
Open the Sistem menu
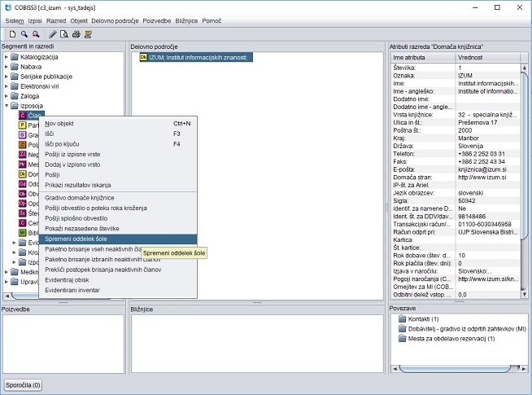(x=15, y=21)
